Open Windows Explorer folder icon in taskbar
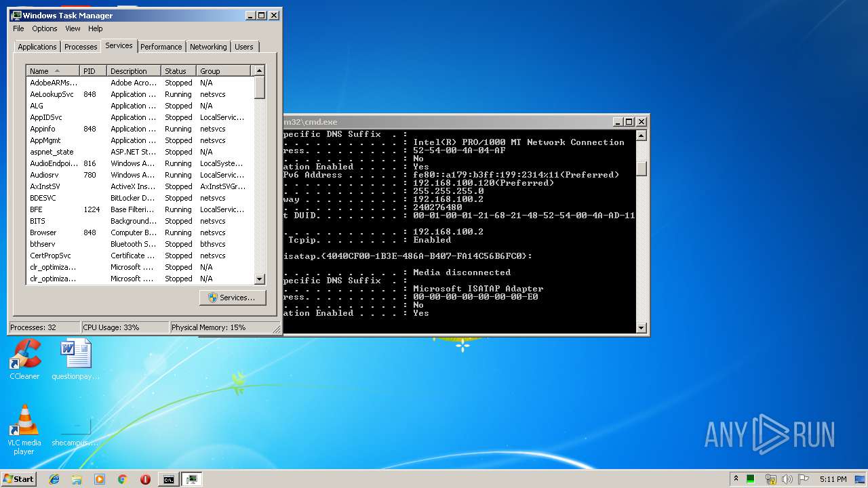Screen dimensions: 868x488 coord(77,479)
